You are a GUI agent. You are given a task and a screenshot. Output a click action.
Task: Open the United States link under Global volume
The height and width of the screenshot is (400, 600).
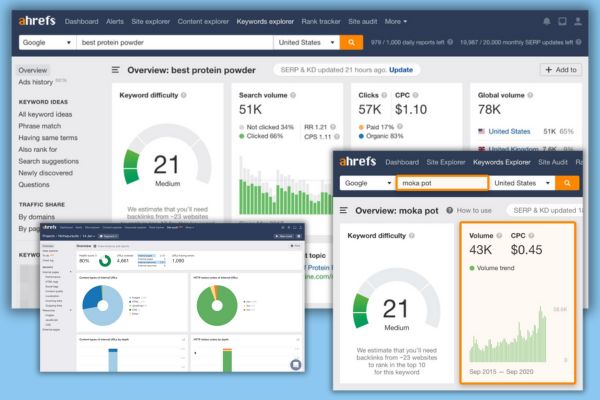pyautogui.click(x=509, y=131)
